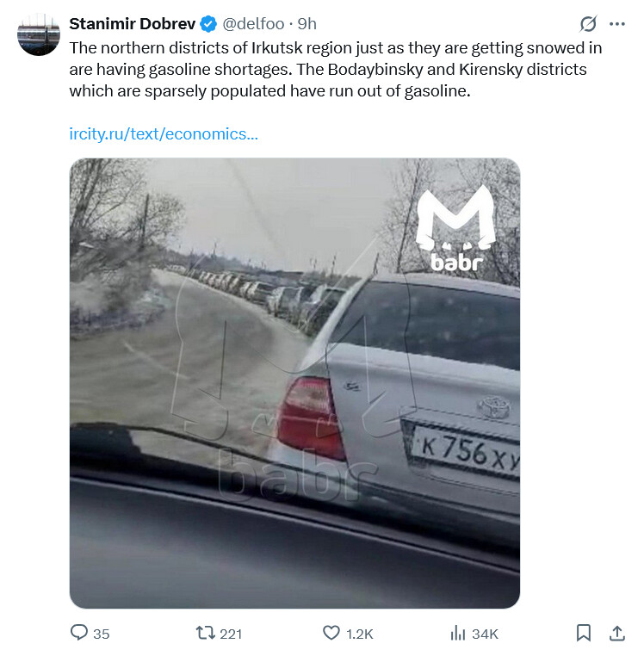Bookmark this post

click(x=584, y=633)
